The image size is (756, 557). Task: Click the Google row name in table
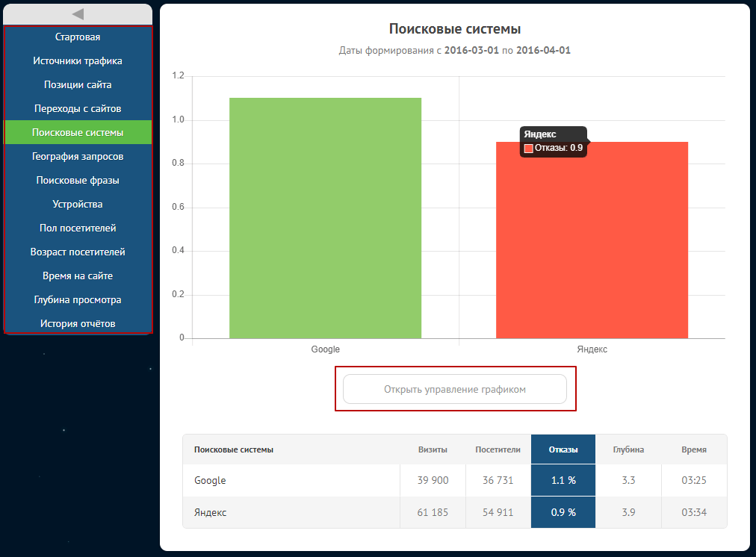coord(210,480)
